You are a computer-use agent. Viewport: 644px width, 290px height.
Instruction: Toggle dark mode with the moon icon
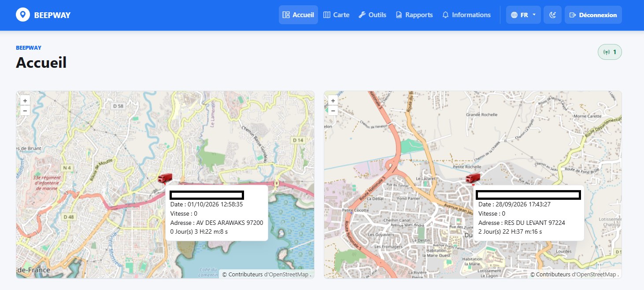point(553,15)
